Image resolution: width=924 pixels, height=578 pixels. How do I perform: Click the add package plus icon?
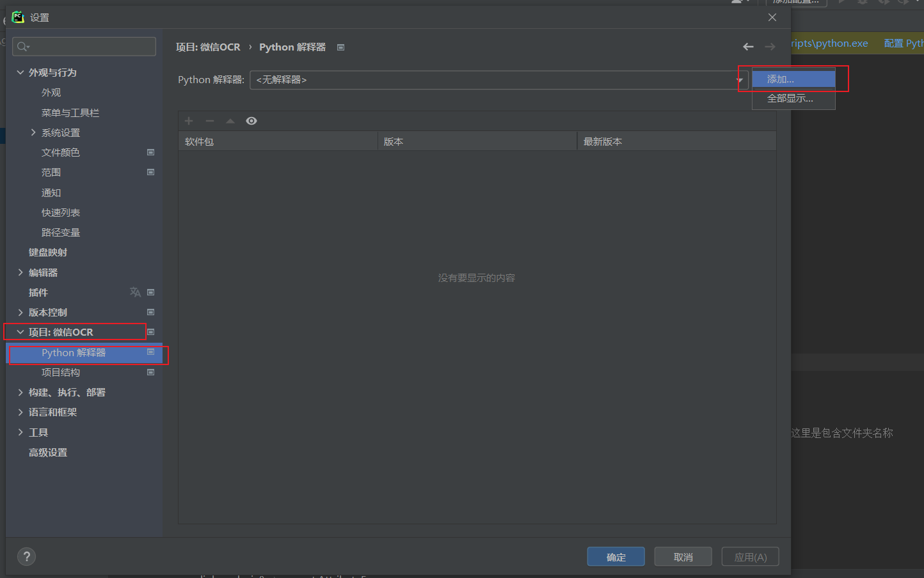pos(189,121)
